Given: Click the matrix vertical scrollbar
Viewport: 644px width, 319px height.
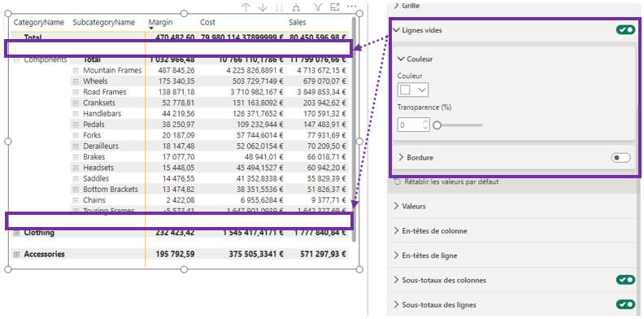Looking at the screenshot, I should [x=354, y=129].
